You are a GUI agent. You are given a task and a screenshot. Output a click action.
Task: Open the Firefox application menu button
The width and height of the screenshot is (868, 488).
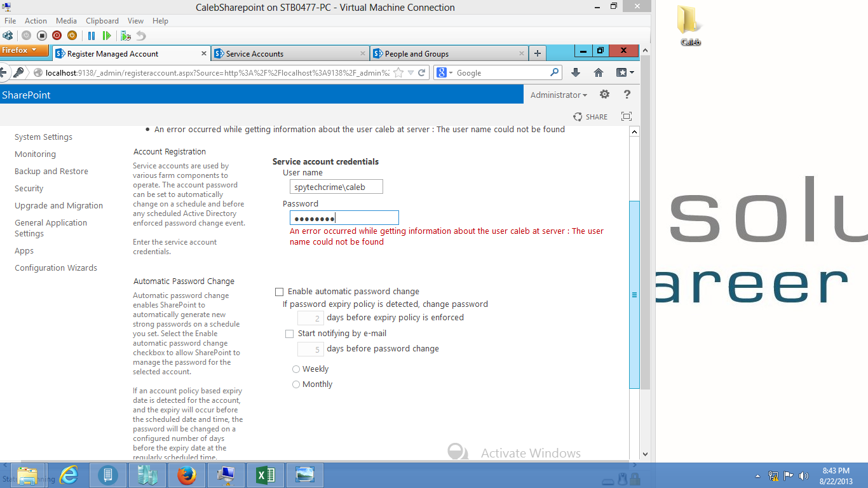(24, 50)
